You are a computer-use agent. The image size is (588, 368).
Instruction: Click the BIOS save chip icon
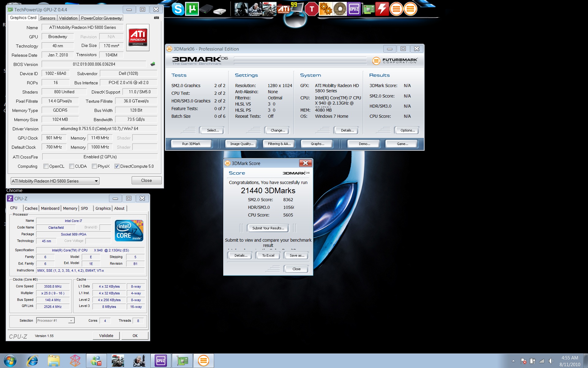(x=153, y=64)
